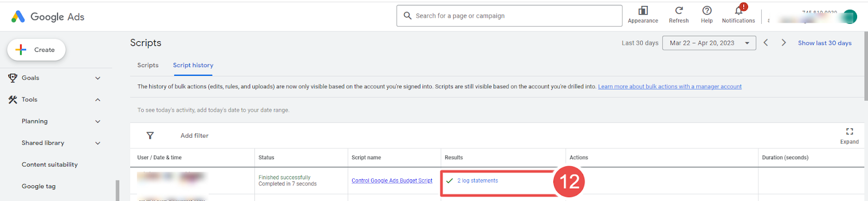The width and height of the screenshot is (868, 201).
Task: Click the Last 30 days label
Action: [640, 43]
